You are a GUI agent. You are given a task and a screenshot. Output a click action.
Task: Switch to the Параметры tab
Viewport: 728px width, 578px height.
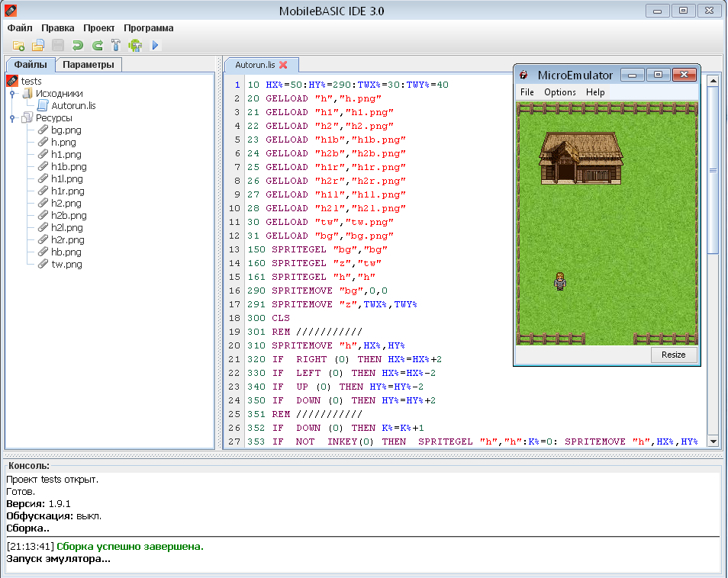(89, 65)
